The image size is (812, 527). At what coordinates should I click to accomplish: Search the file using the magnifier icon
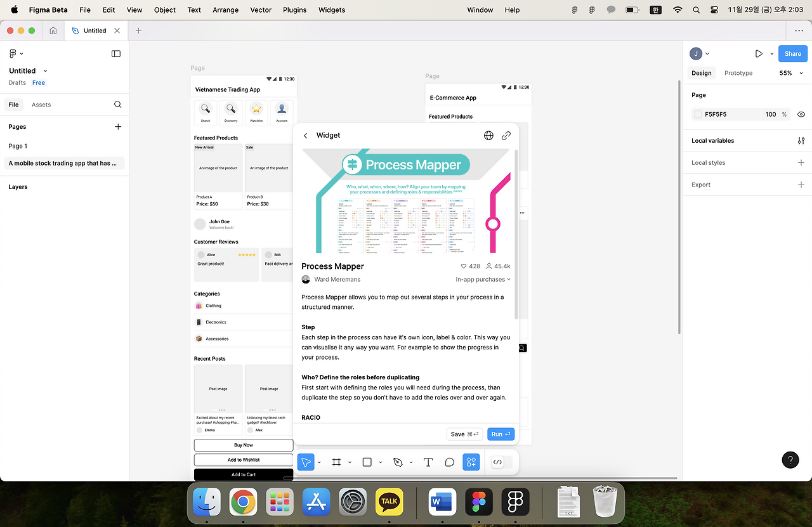(118, 105)
